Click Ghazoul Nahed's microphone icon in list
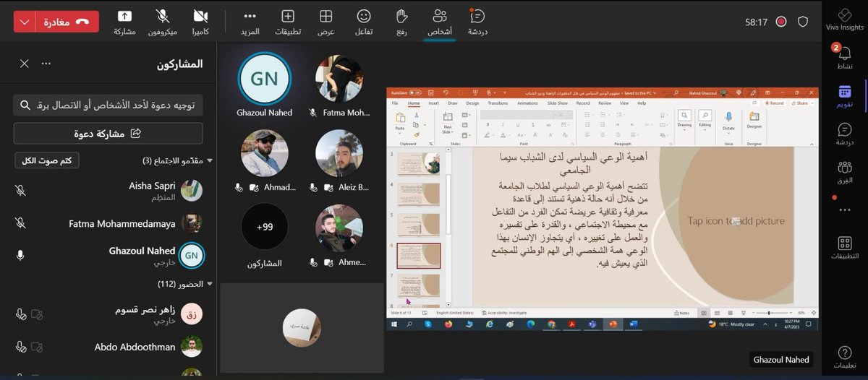 [20, 255]
